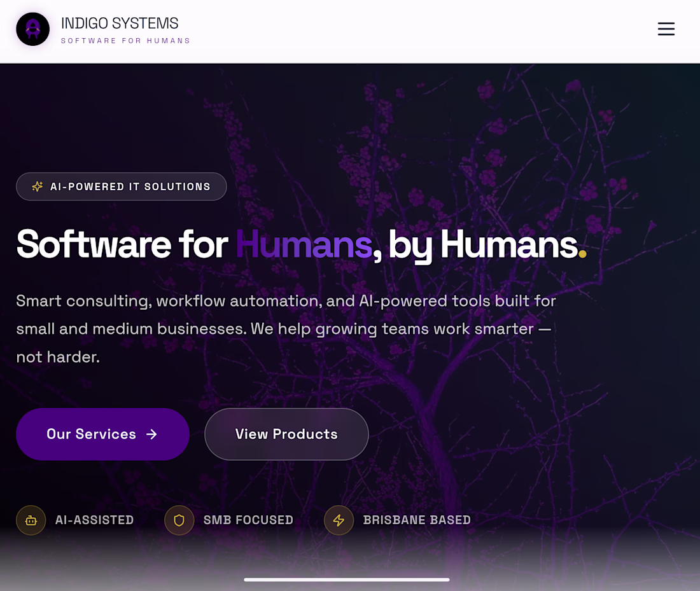
Task: Click the 'Smart consulting, workflow automation' paragraph
Action: click(286, 329)
